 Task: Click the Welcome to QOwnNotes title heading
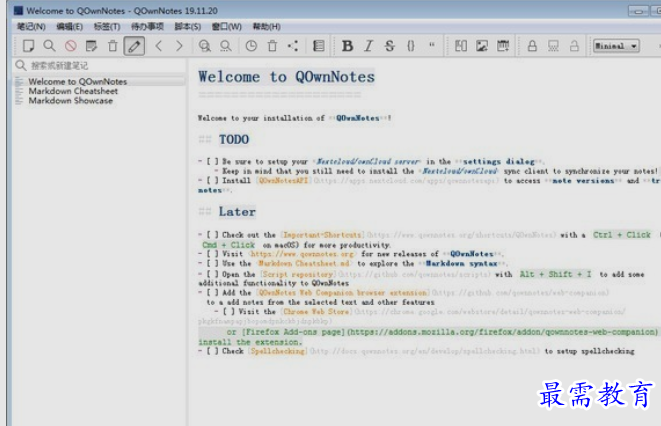(287, 77)
